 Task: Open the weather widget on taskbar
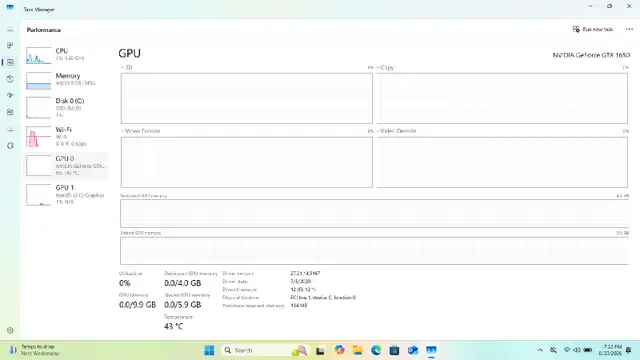pos(34,350)
